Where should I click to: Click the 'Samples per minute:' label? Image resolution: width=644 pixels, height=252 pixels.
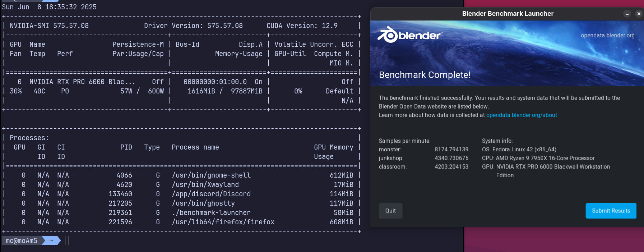(x=404, y=141)
